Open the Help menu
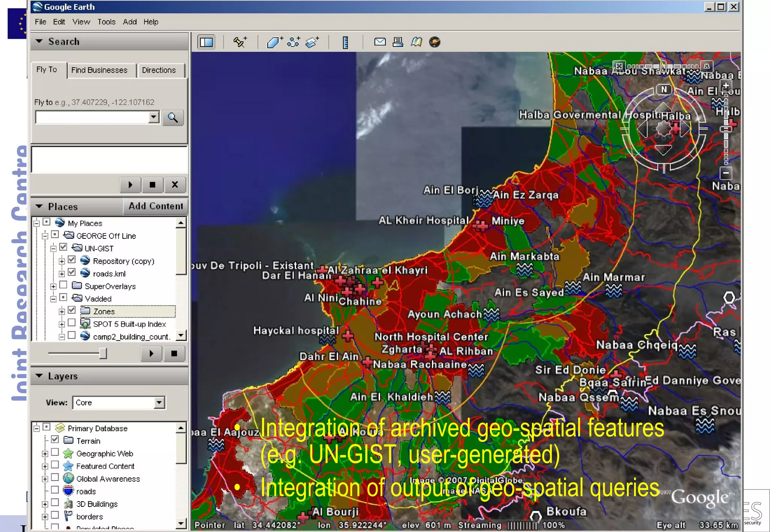 click(x=151, y=22)
